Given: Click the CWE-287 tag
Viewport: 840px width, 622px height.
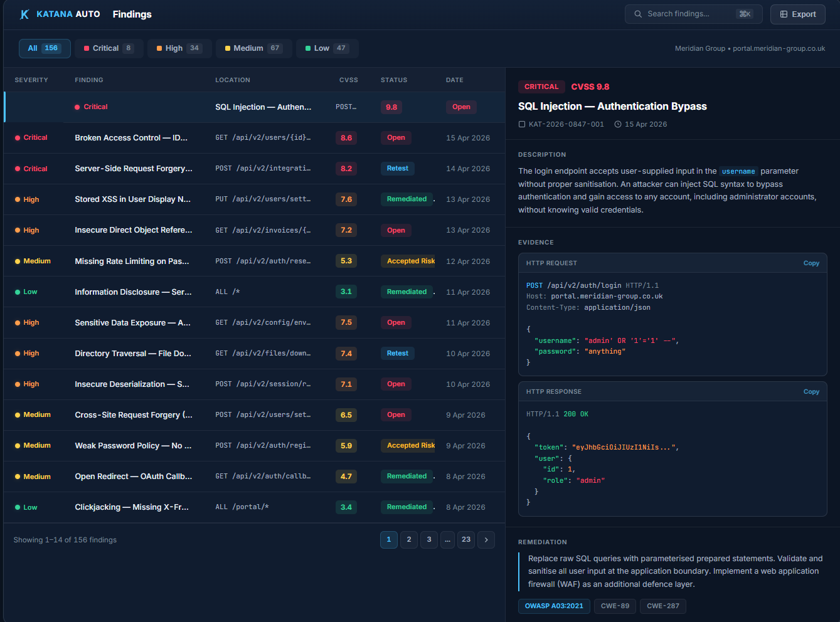Looking at the screenshot, I should 663,606.
